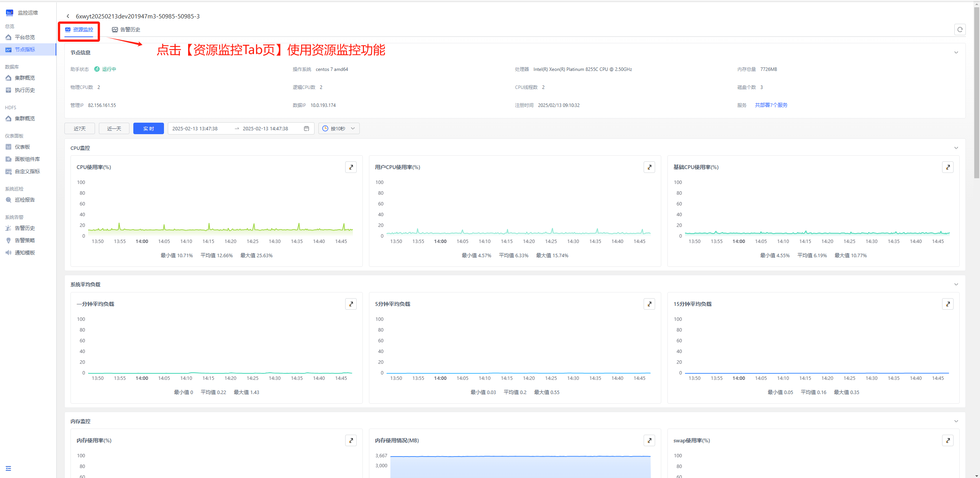Click 15分钟平均负载 平均值 0.16
Screen dimensions: 980x478
click(813, 392)
